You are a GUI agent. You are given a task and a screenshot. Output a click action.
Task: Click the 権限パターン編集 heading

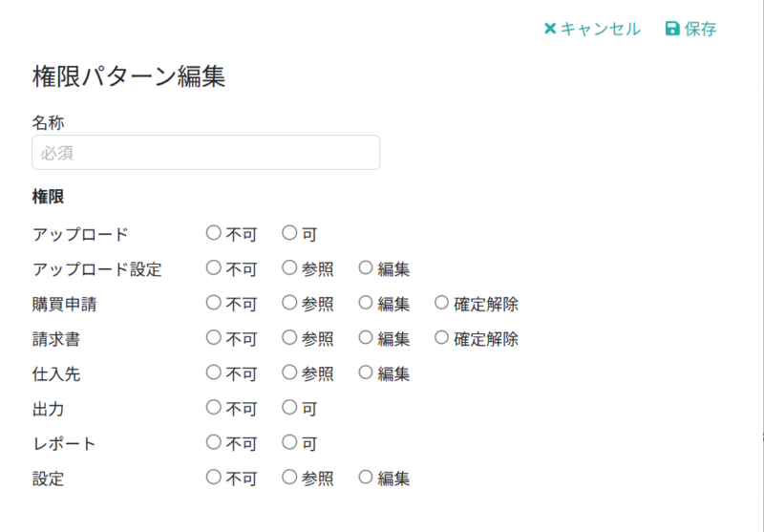coord(129,76)
